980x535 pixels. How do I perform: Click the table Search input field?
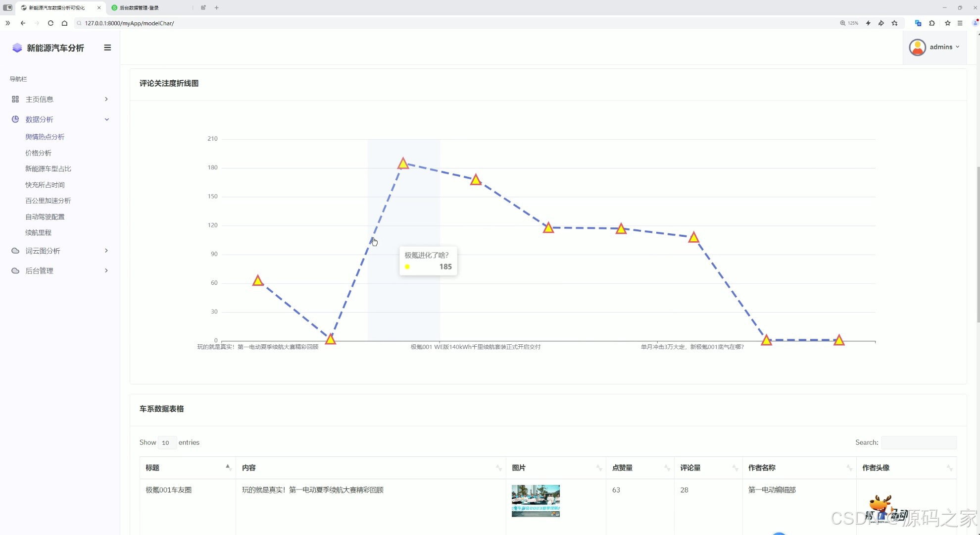tap(919, 442)
